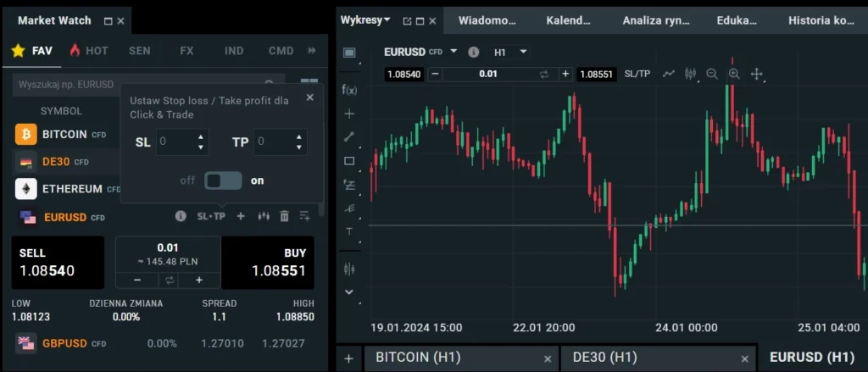This screenshot has height=372, width=868.
Task: Click the SL•TP toggle in EURUSD row
Action: click(x=211, y=216)
